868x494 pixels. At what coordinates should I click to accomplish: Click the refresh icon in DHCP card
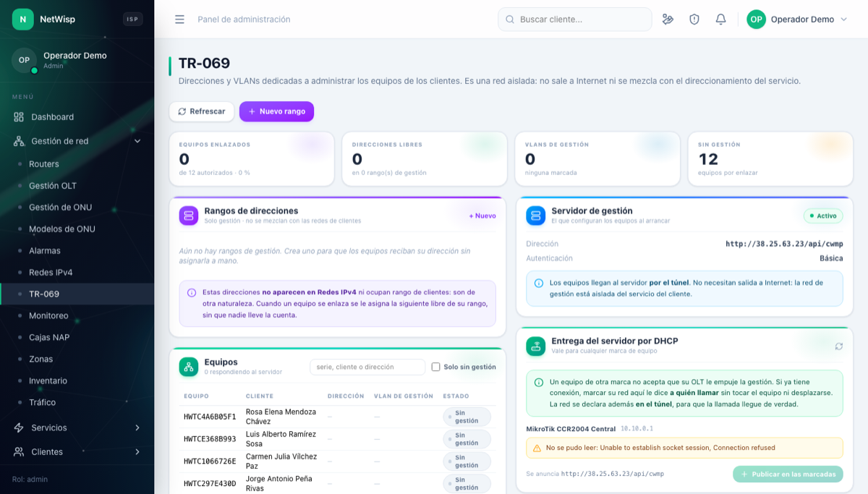(x=839, y=346)
